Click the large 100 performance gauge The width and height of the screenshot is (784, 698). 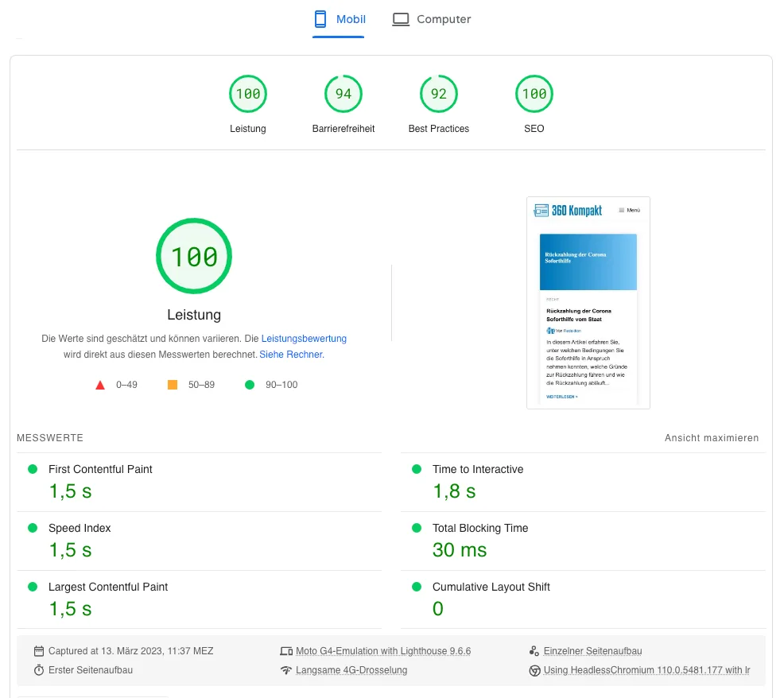pos(194,256)
